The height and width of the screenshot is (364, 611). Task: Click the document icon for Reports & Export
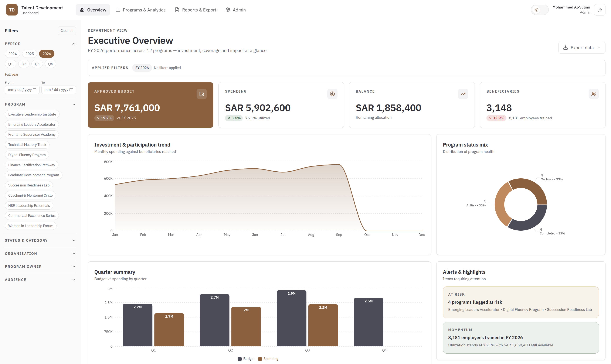(x=177, y=10)
